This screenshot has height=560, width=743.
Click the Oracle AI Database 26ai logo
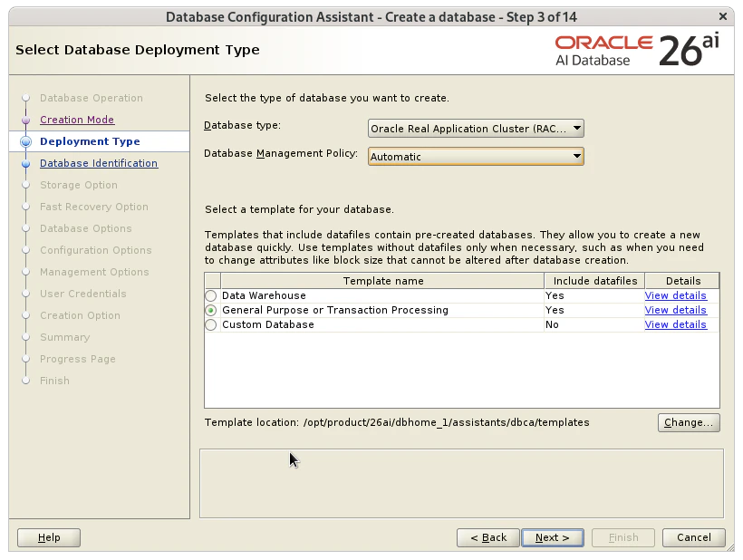pyautogui.click(x=637, y=50)
